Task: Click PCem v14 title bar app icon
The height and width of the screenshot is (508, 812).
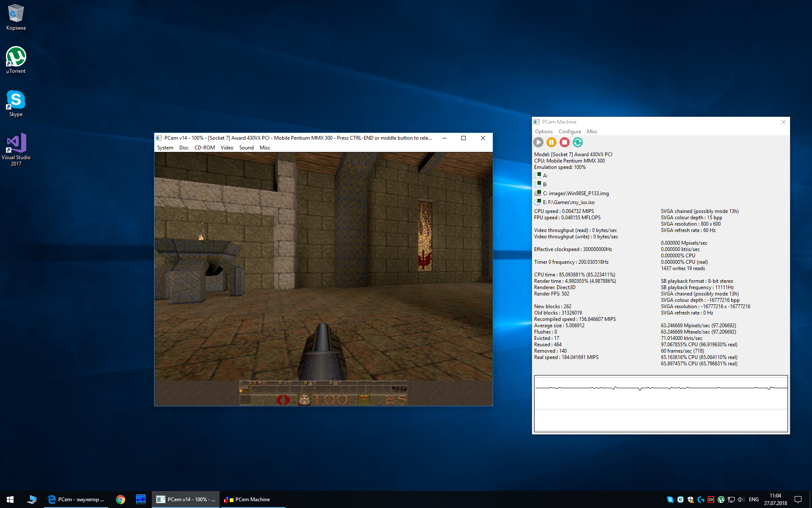Action: click(159, 138)
